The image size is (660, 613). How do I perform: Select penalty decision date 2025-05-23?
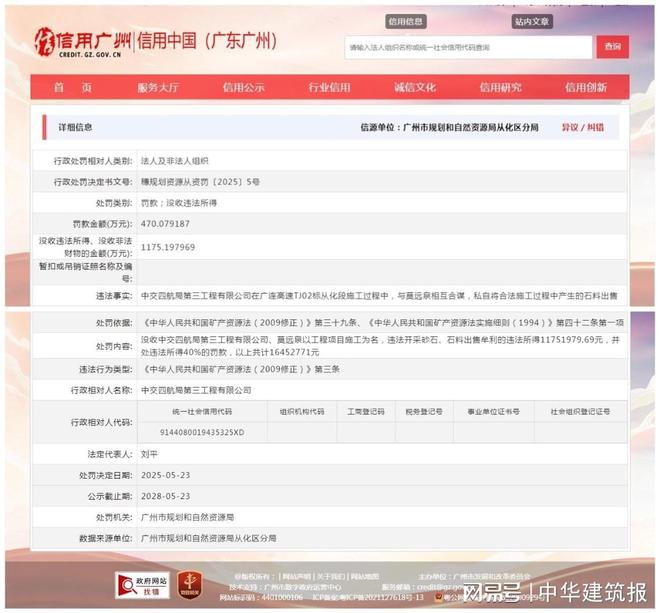[165, 475]
